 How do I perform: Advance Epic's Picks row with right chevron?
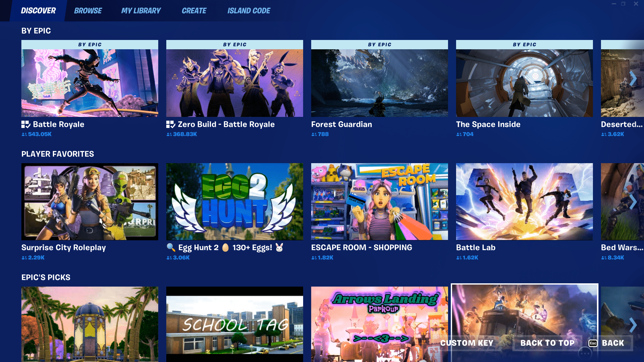tap(633, 325)
